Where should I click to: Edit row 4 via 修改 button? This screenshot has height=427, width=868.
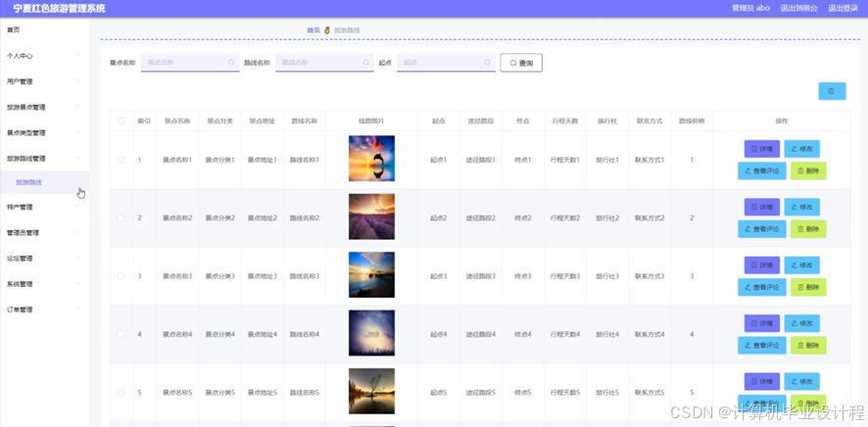801,323
